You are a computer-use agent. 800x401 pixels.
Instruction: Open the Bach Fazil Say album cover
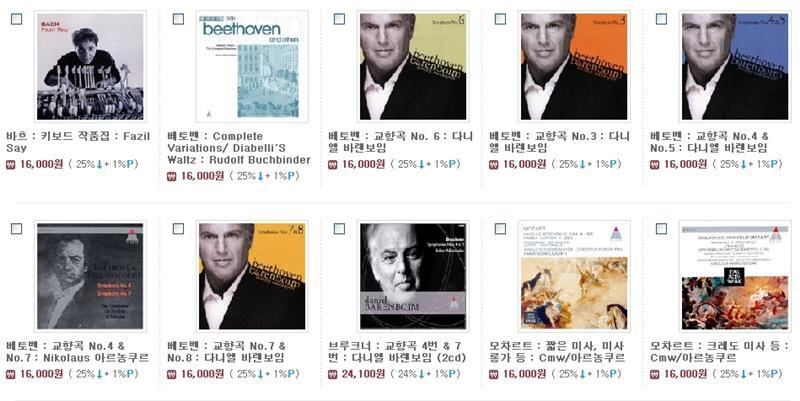point(90,66)
